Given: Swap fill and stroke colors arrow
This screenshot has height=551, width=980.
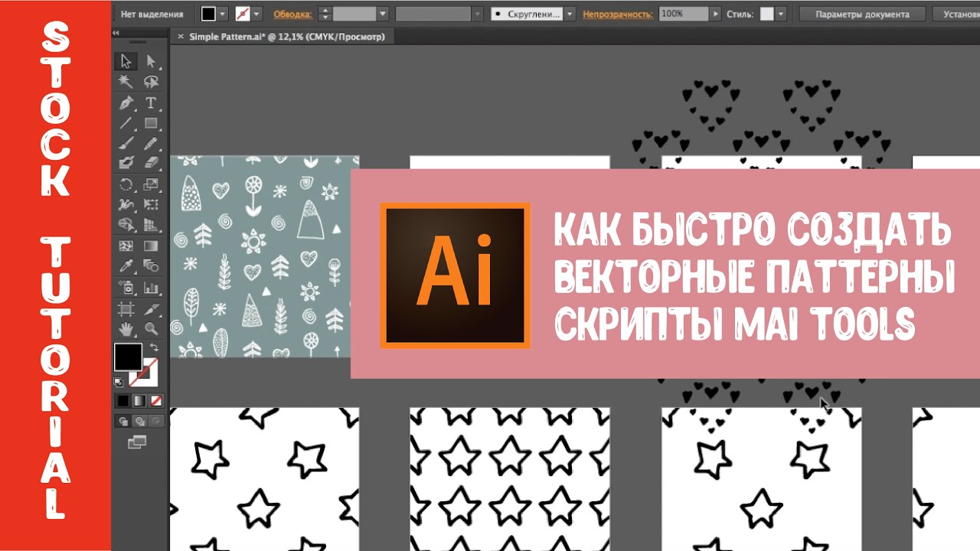Looking at the screenshot, I should pyautogui.click(x=154, y=348).
